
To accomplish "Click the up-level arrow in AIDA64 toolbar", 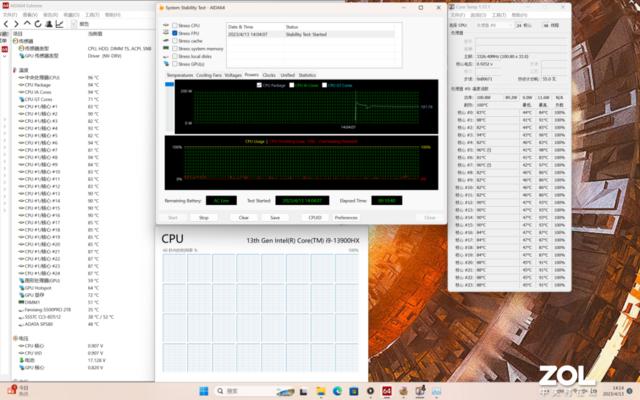I will point(27,24).
